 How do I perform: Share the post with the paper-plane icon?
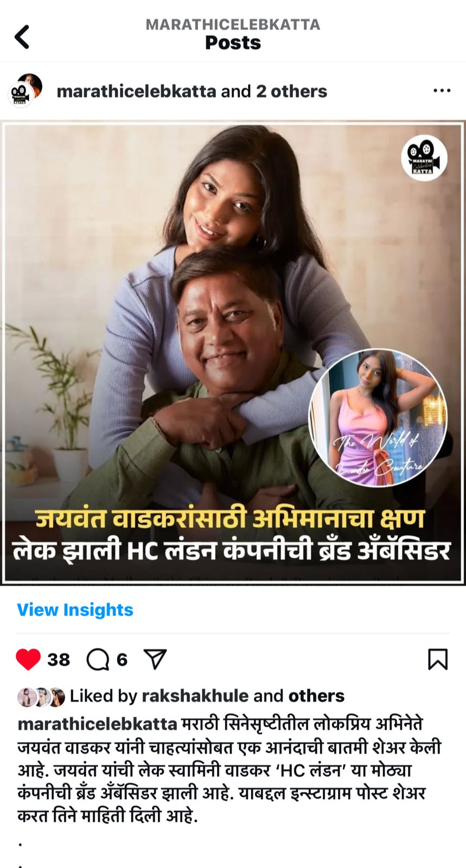pyautogui.click(x=155, y=659)
